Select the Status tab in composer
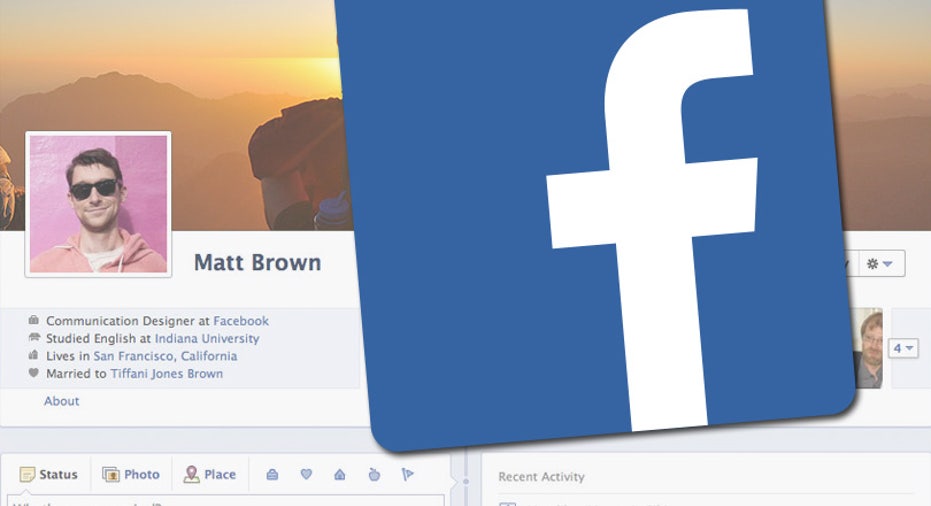Screen dimensions: 931x506 click(x=49, y=474)
